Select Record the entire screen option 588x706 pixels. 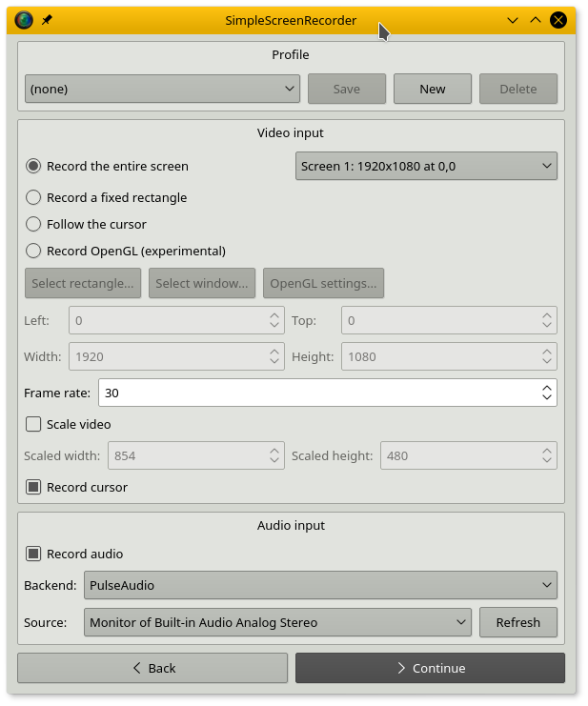(33, 166)
